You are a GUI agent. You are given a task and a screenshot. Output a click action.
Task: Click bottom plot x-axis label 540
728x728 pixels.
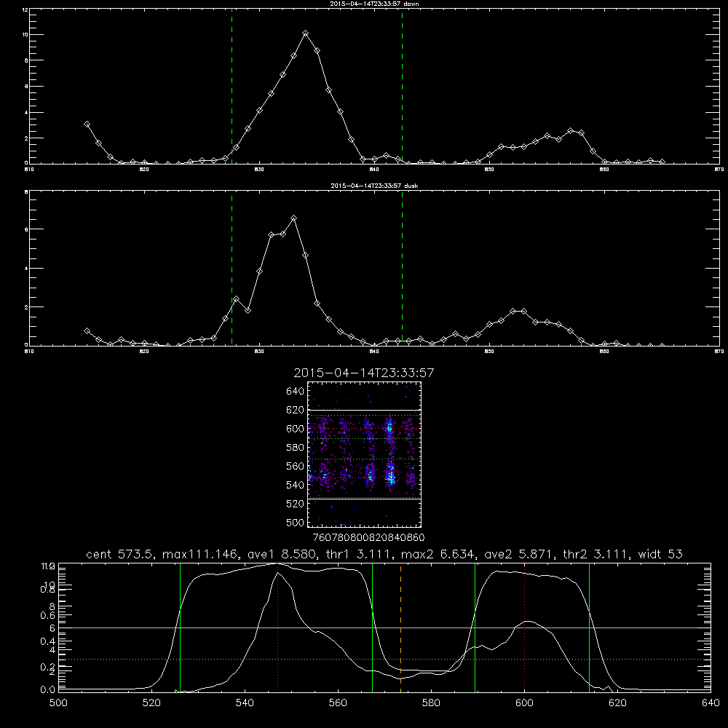pos(245,703)
